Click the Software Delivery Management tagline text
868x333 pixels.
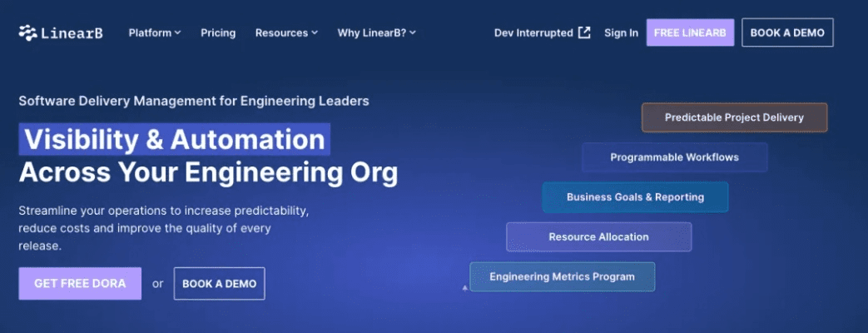[194, 101]
